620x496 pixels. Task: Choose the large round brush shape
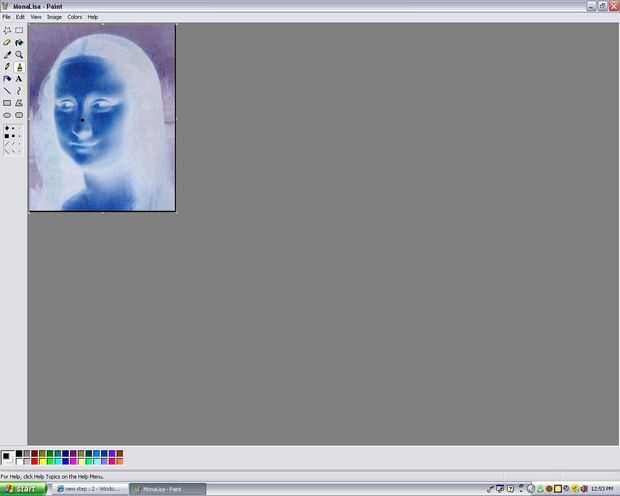pos(7,128)
